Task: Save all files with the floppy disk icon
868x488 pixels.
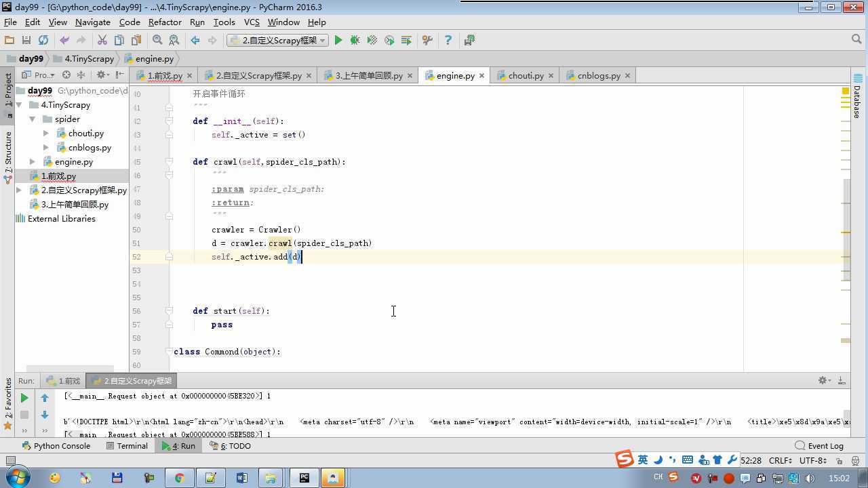Action: click(x=26, y=41)
